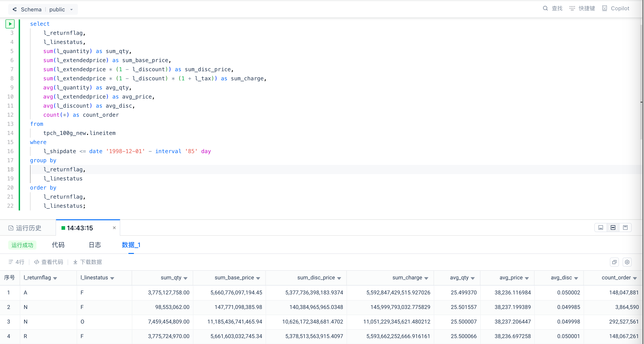Click the download data (下载数据) icon
644x344 pixels.
[75, 262]
